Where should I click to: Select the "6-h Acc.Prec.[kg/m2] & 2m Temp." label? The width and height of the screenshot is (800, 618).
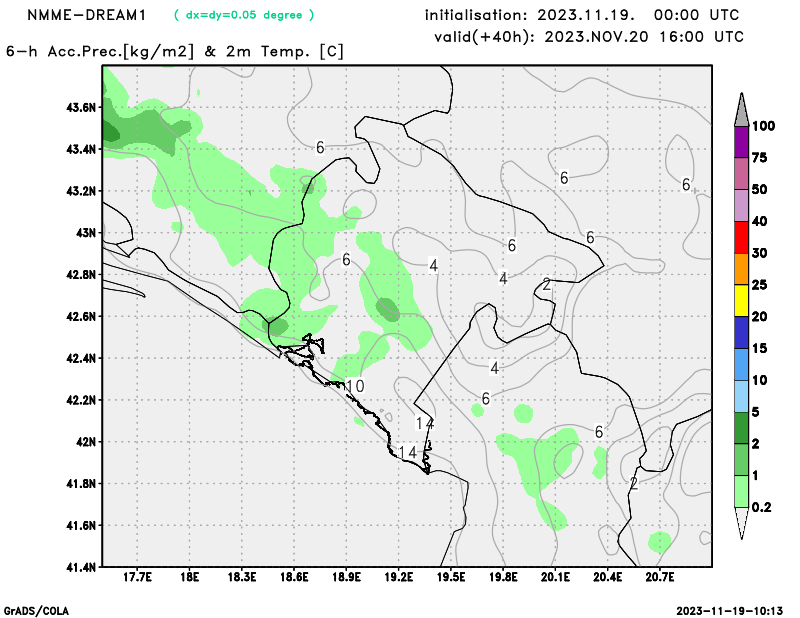[x=175, y=52]
